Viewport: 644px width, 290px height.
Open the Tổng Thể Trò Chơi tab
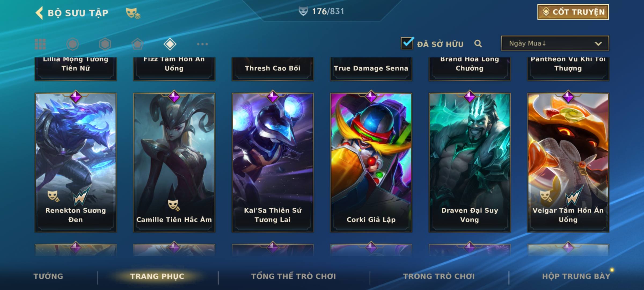pyautogui.click(x=294, y=276)
